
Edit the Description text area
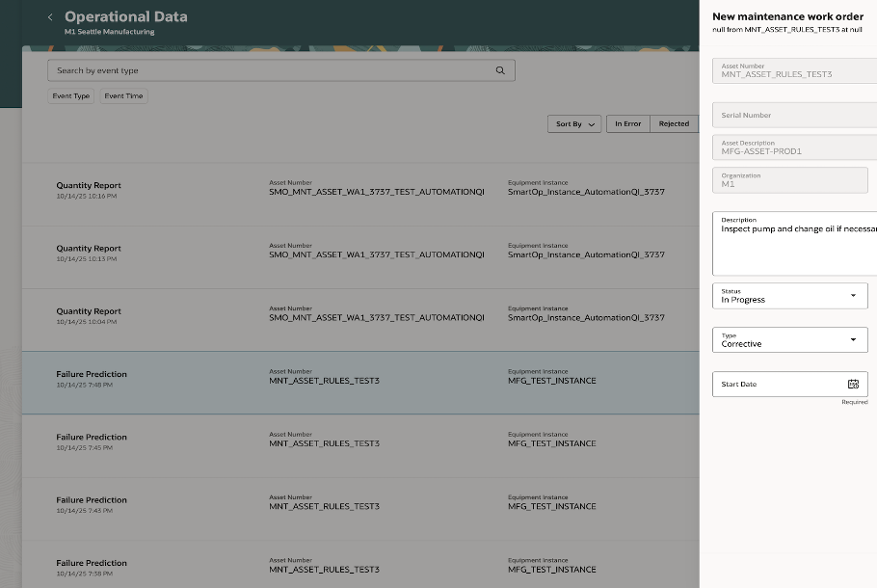click(795, 243)
